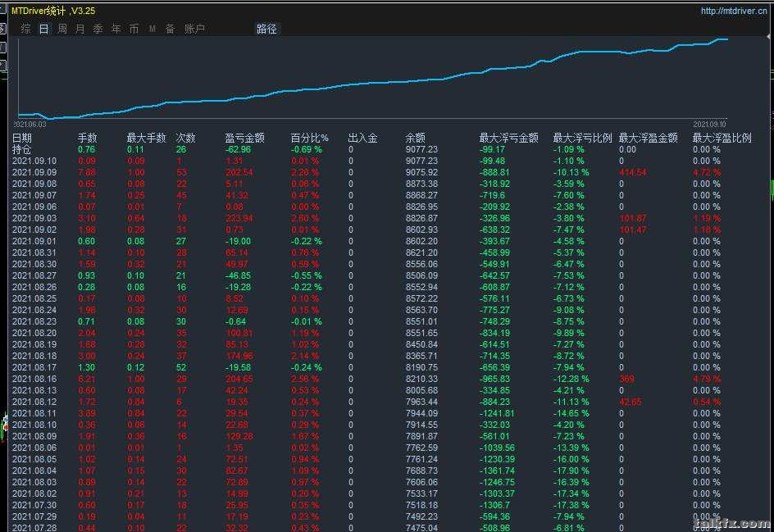Open the 备 tab
This screenshot has height=532, width=774.
[171, 30]
